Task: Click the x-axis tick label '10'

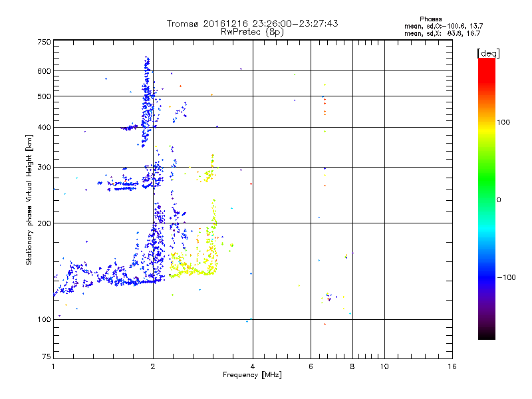Action: tap(384, 366)
